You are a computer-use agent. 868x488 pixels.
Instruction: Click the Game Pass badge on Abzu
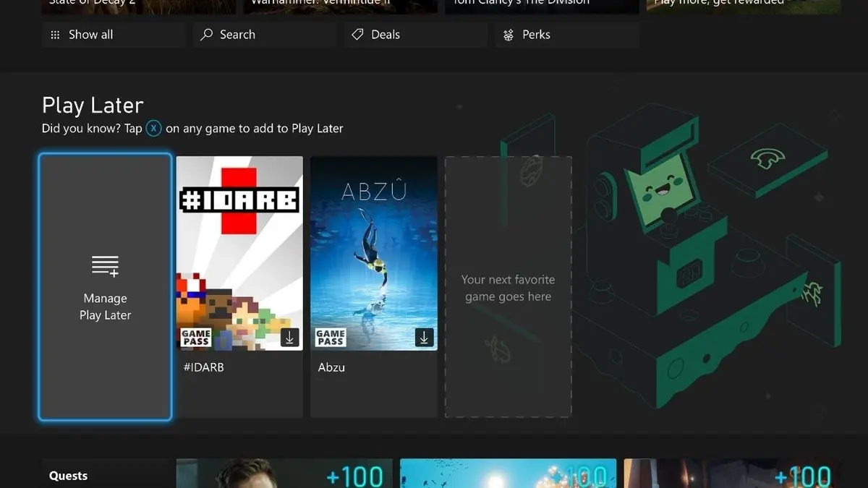[x=330, y=337]
